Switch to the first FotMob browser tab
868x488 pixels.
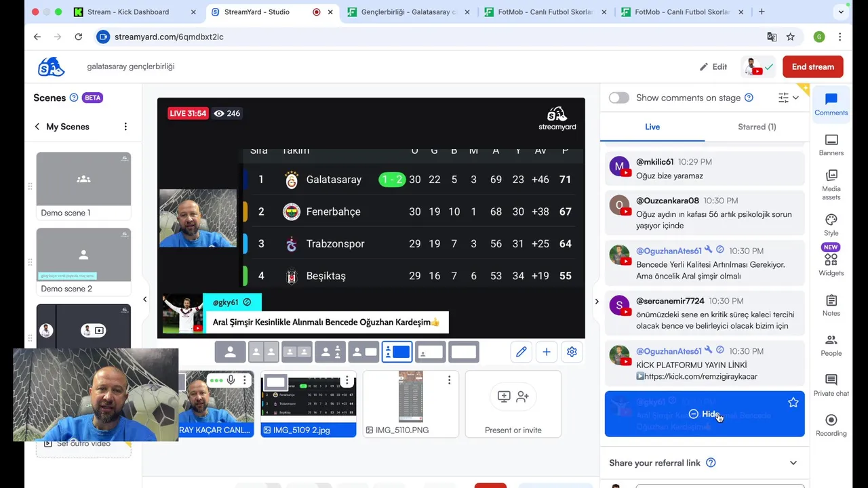point(544,12)
